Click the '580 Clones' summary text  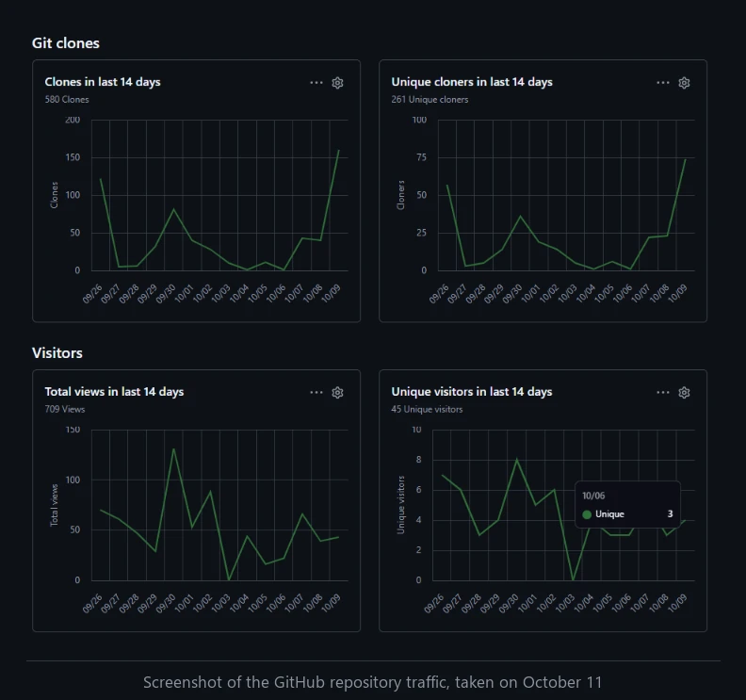[67, 100]
